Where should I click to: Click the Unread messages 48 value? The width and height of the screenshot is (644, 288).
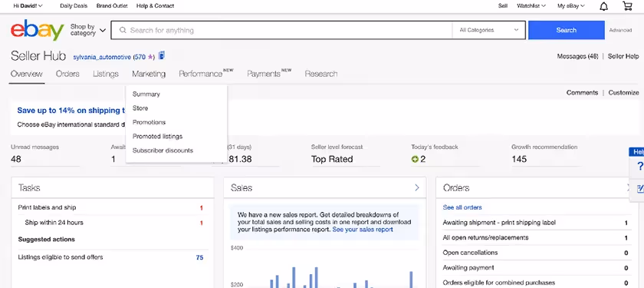(16, 159)
